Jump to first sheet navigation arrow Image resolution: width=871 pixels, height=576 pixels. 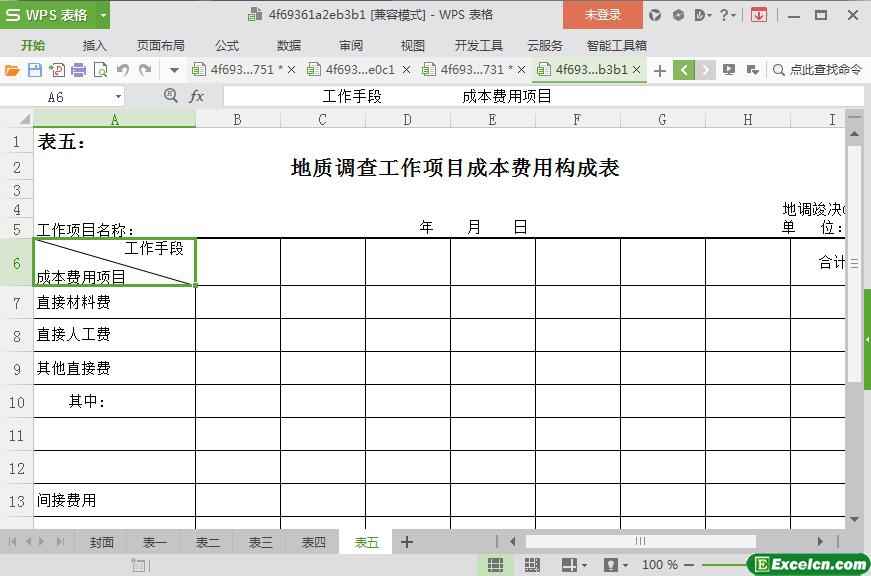[x=12, y=542]
